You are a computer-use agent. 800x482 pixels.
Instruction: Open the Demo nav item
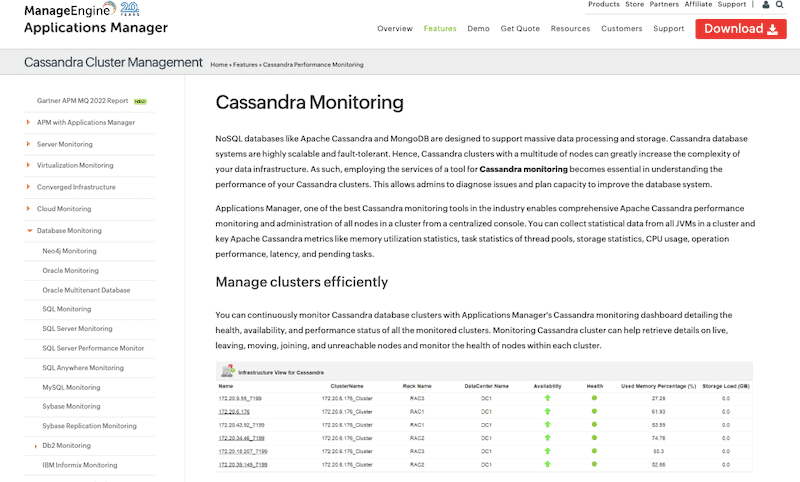478,29
